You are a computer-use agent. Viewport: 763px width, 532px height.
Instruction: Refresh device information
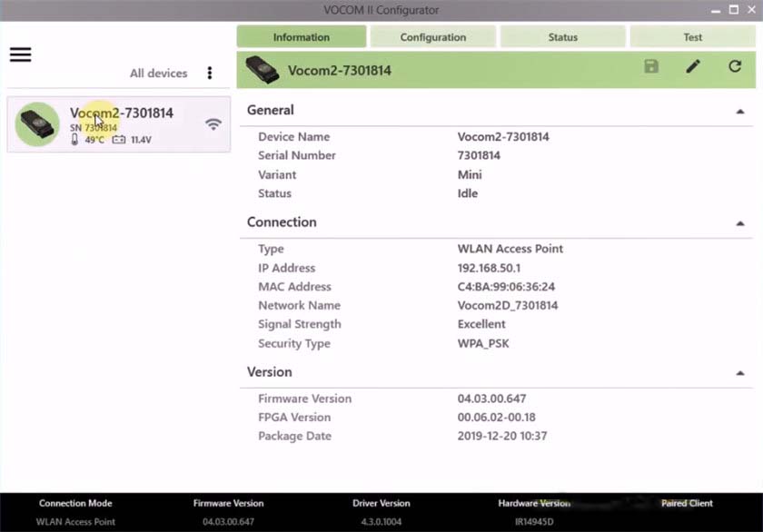pos(735,66)
